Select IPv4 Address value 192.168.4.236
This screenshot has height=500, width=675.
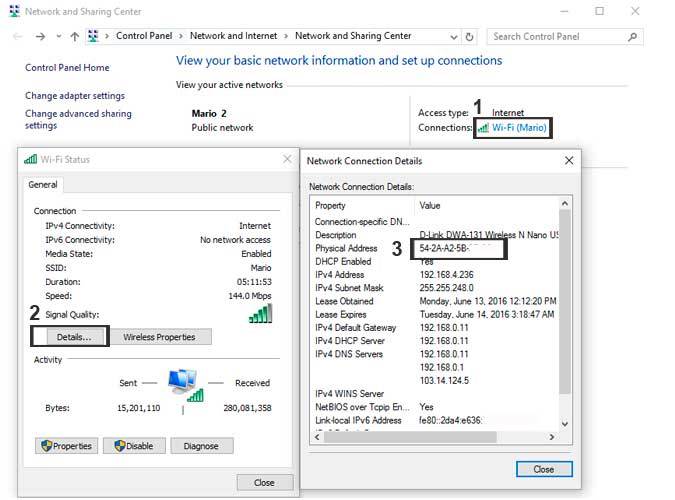446,275
